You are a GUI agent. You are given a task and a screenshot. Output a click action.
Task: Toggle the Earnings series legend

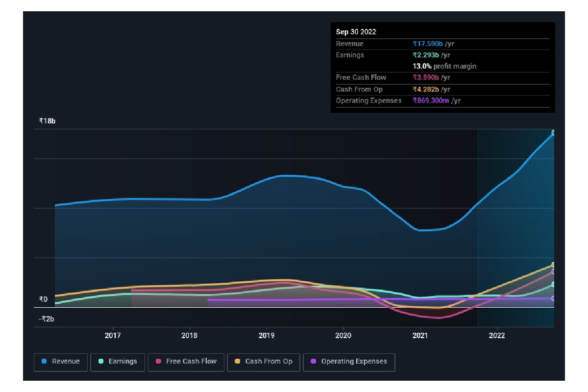point(118,362)
